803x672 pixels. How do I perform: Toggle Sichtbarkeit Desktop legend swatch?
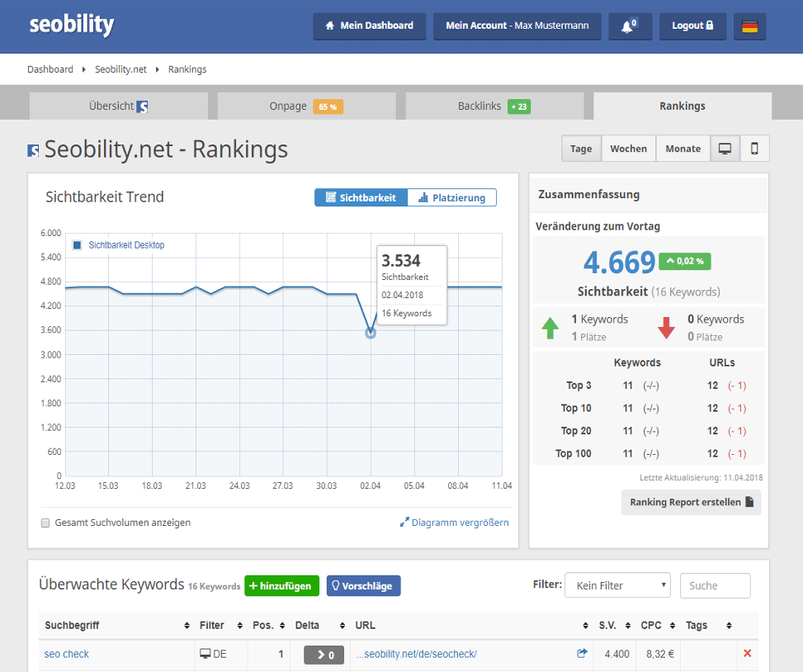[78, 245]
